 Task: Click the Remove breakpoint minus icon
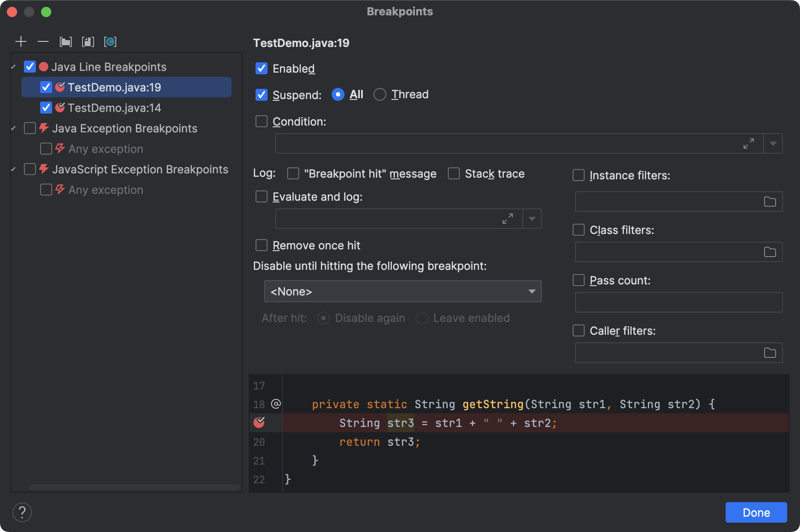43,41
